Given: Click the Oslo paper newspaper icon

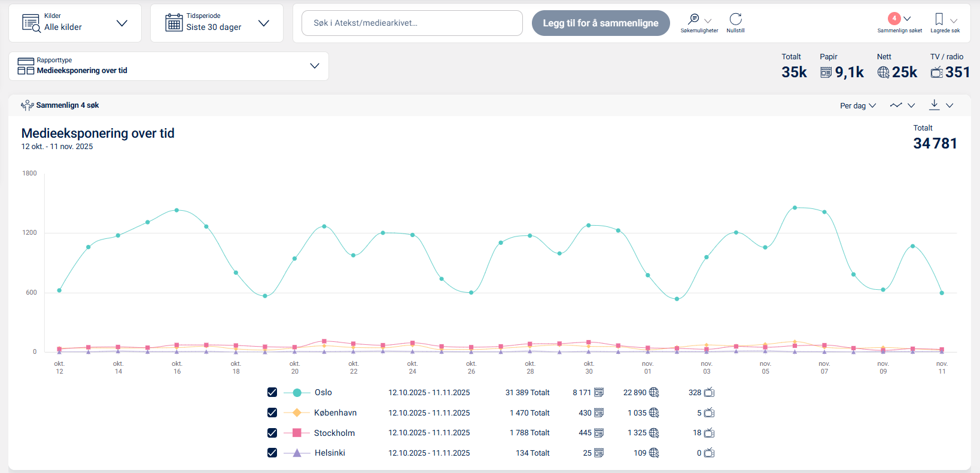Looking at the screenshot, I should (598, 393).
